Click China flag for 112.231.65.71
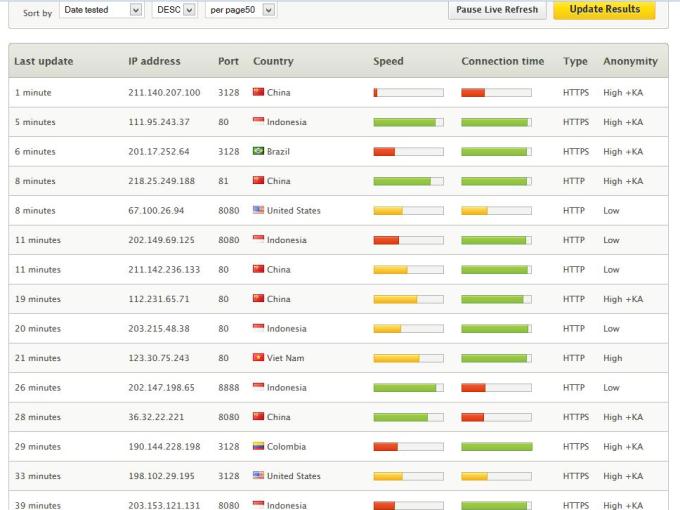 [x=258, y=298]
